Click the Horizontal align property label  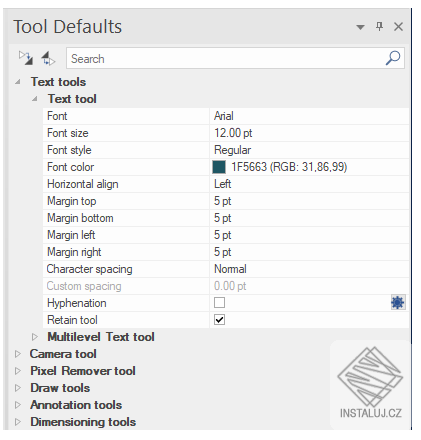point(83,184)
